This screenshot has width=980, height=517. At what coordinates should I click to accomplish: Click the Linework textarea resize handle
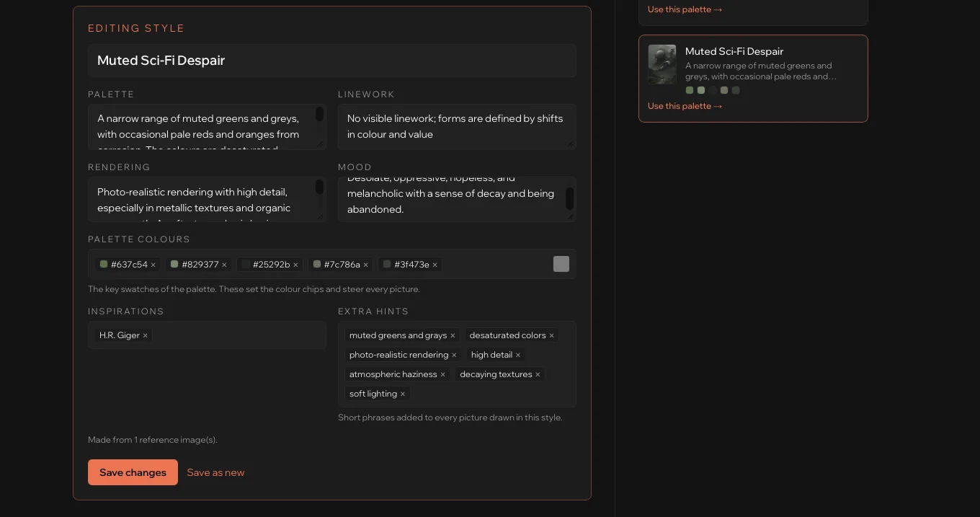tap(571, 144)
